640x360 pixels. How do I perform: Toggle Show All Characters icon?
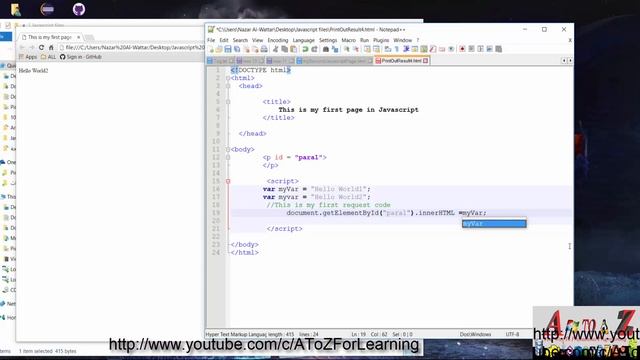[396, 49]
